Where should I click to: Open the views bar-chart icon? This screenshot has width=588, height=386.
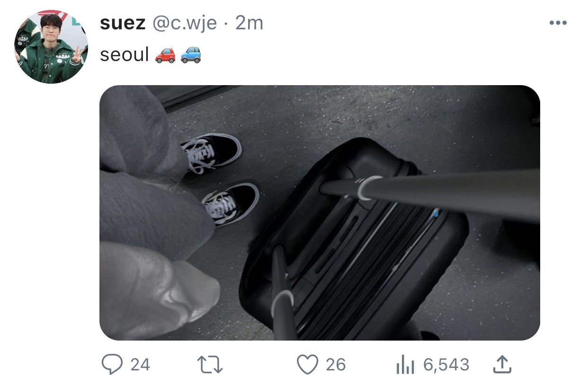tap(405, 365)
